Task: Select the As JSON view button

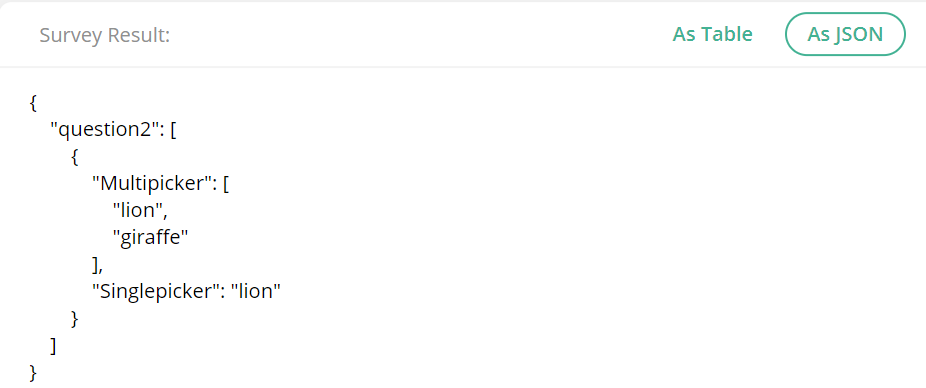Action: tap(845, 34)
